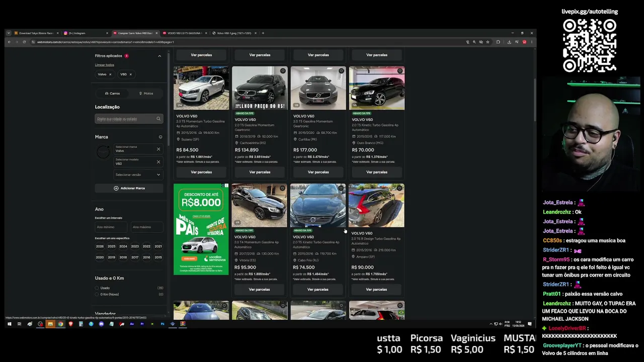Clear the selected modelo V60 field
Screen dimensions: 644x362
tap(158, 162)
